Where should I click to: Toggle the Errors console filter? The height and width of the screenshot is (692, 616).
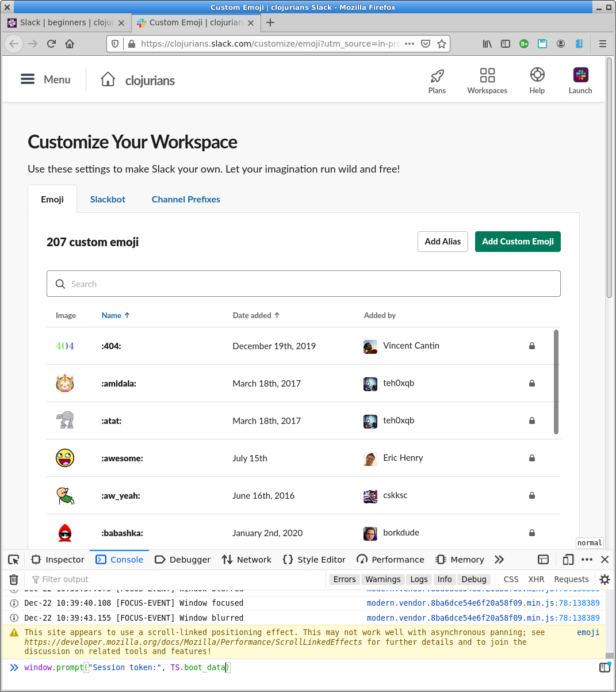pyautogui.click(x=345, y=579)
